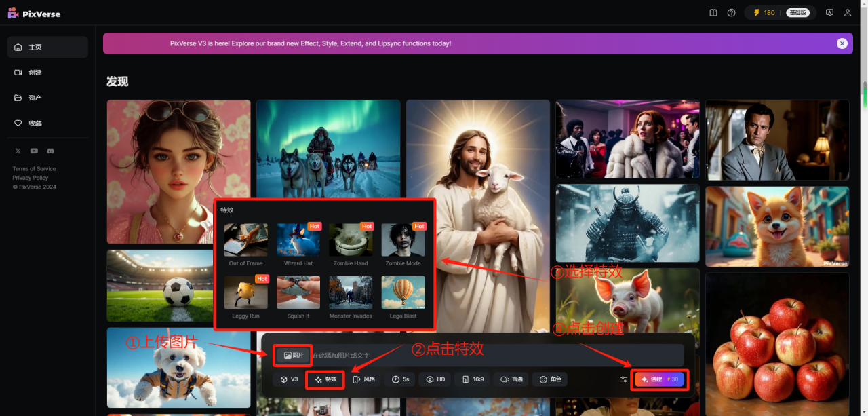868x416 pixels.
Task: Dismiss the PixVerse V3 announcement banner
Action: coord(842,43)
